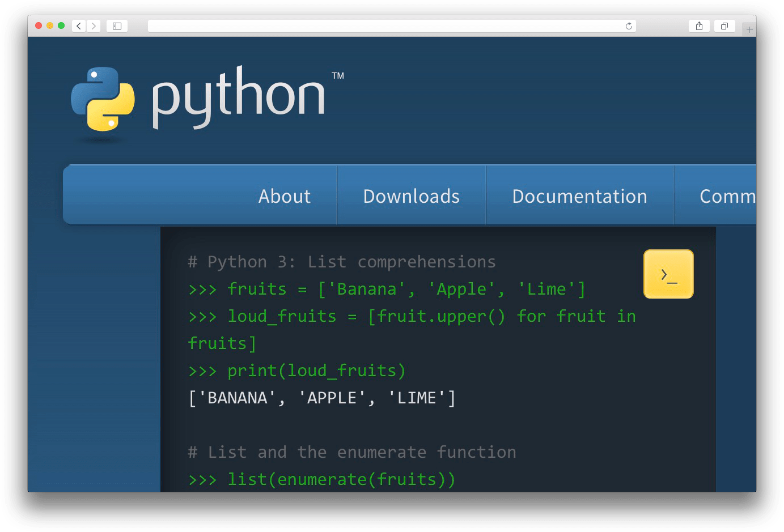The height and width of the screenshot is (532, 784).
Task: Reload the page from the address bar
Action: [629, 26]
